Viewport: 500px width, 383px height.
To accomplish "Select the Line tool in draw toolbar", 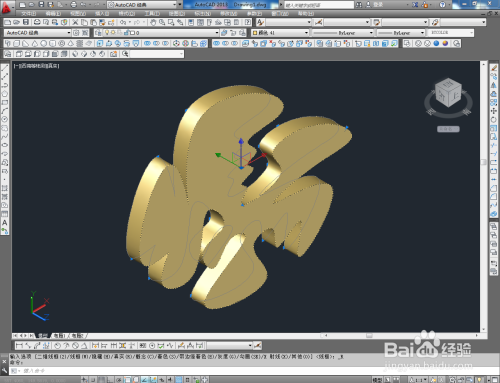I will click(5, 68).
